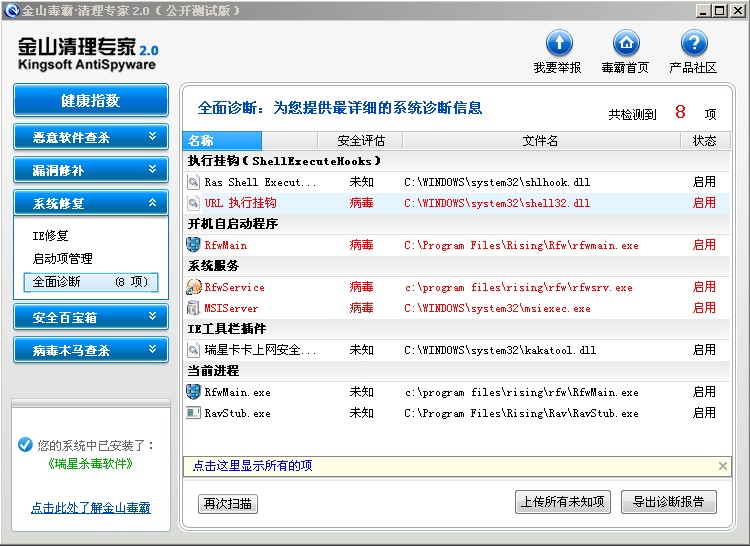This screenshot has height=546, width=750.
Task: Click the RfwMain startup entry shield icon
Action: tap(193, 245)
